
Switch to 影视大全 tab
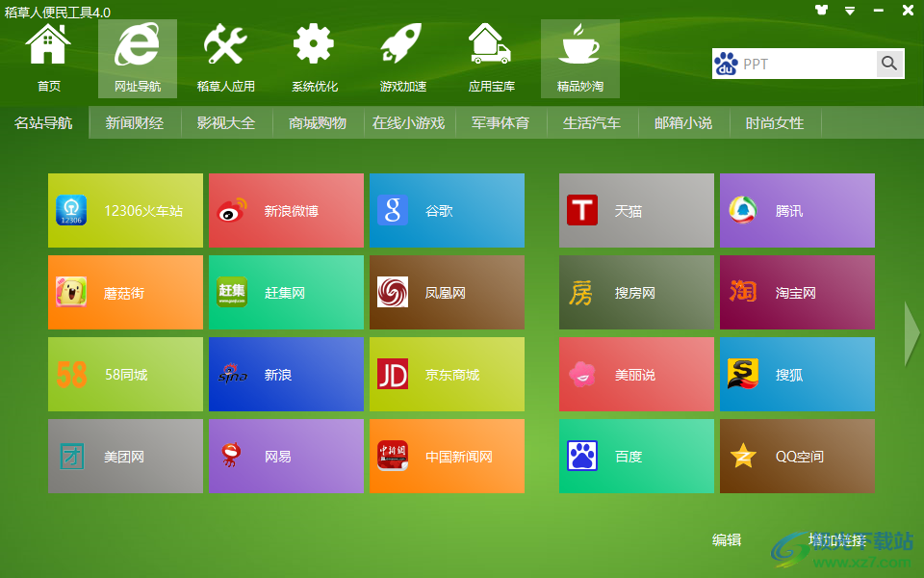[226, 122]
